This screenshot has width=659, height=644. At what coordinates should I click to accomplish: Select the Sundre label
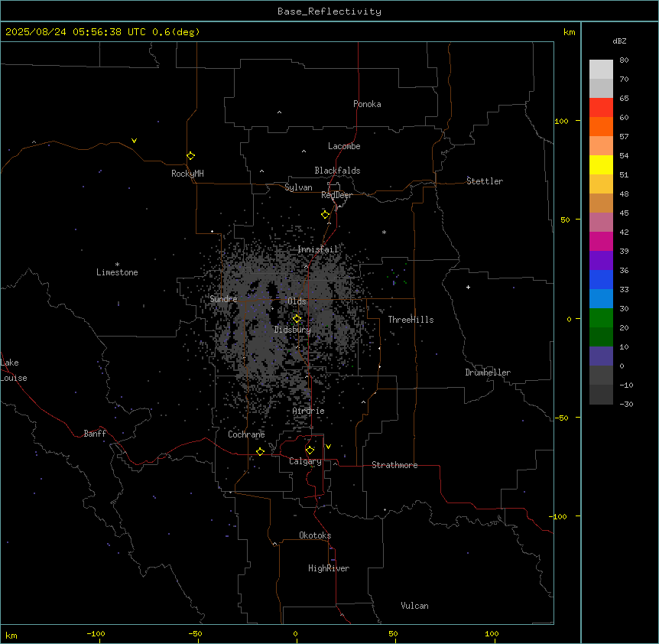[223, 299]
